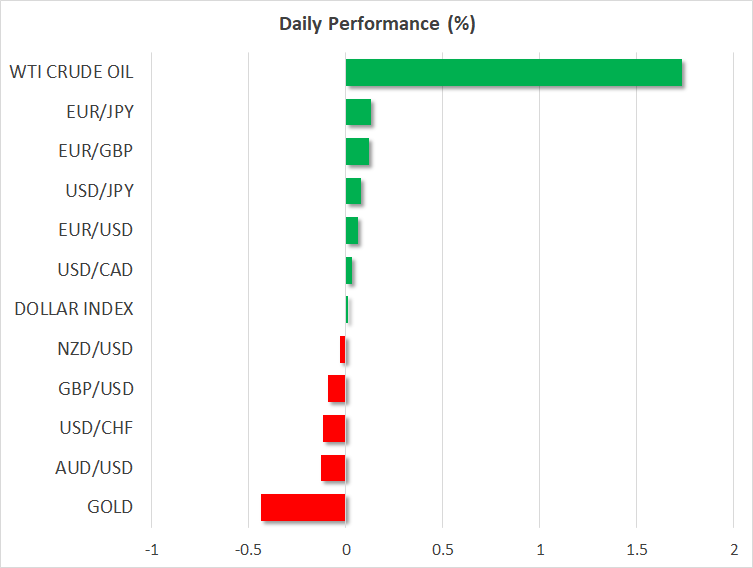Click the red AUD/USD bar

pyautogui.click(x=333, y=468)
